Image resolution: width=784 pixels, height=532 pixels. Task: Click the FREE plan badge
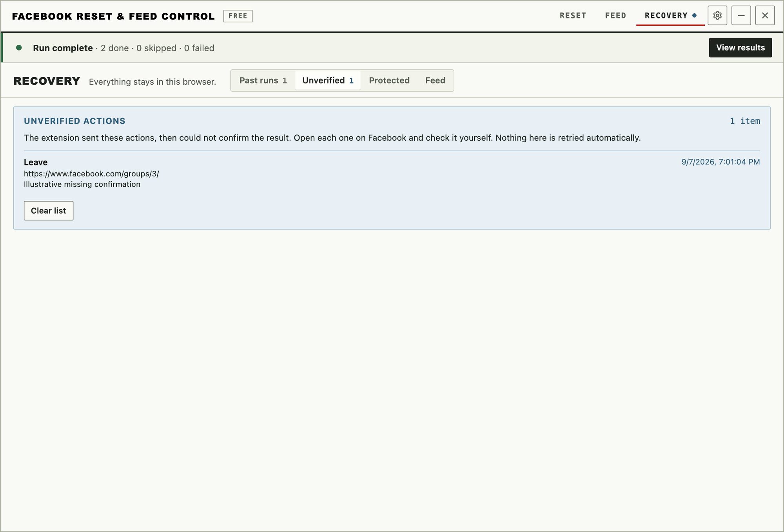point(238,16)
